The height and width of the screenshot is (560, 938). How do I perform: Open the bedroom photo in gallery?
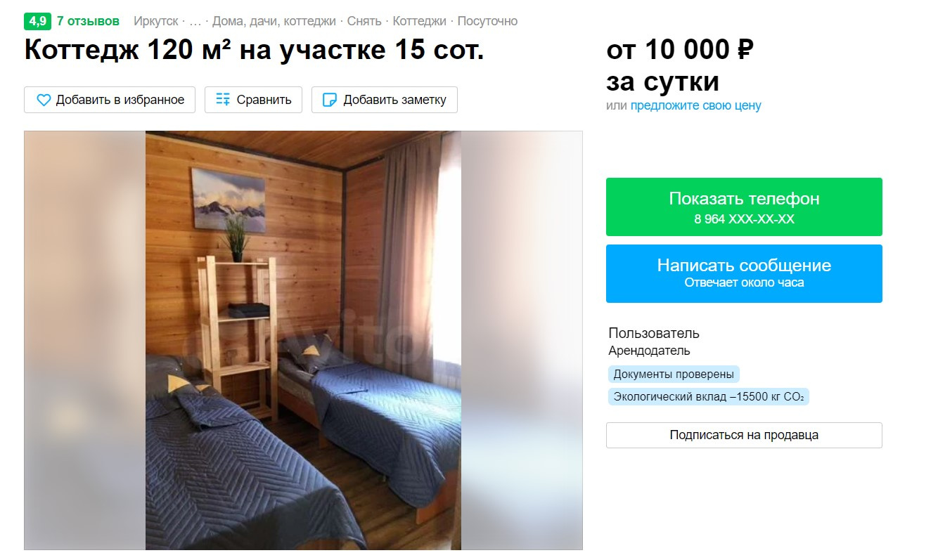tap(303, 340)
